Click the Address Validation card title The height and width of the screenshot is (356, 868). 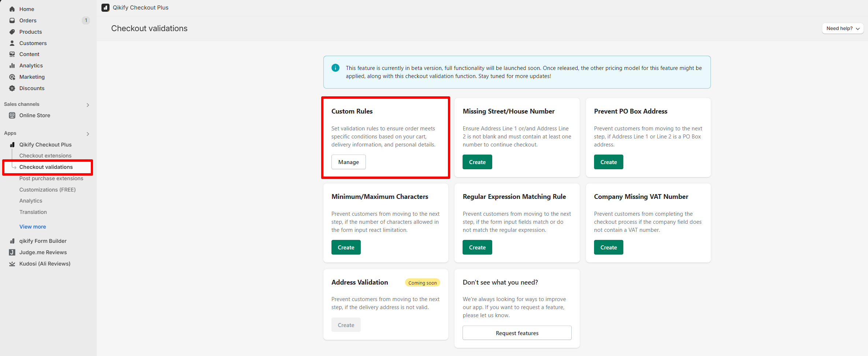pos(360,282)
